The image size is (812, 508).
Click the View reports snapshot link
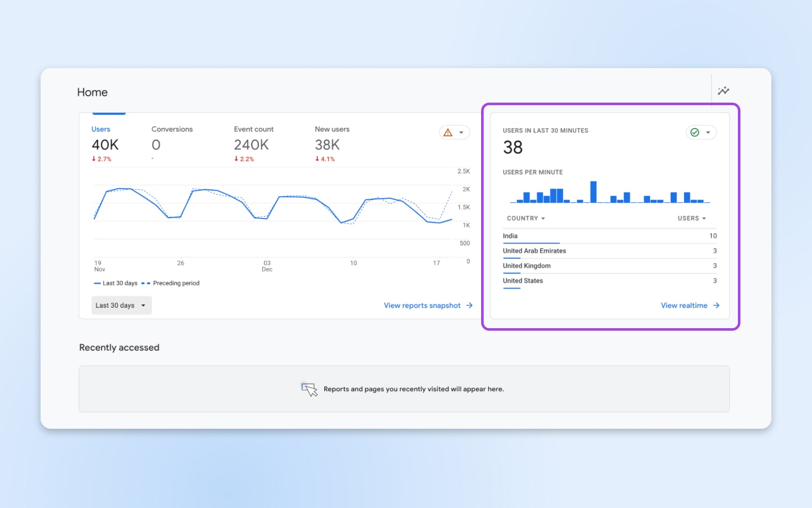422,305
